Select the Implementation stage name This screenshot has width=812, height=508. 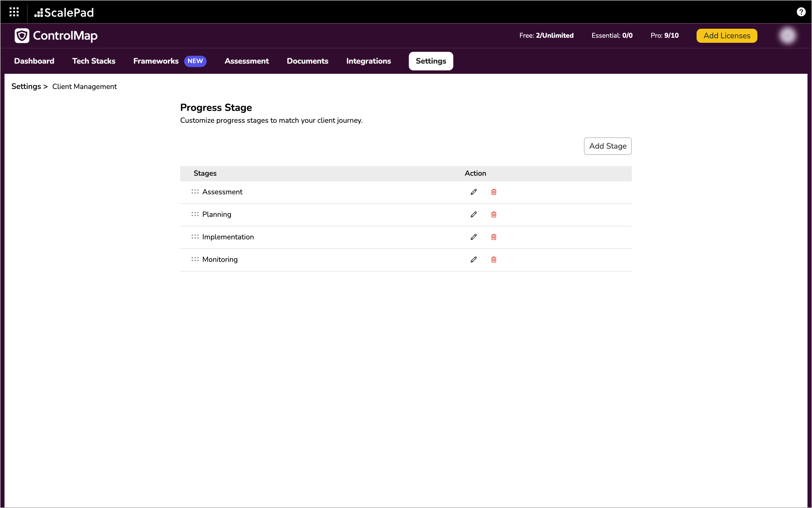[228, 237]
